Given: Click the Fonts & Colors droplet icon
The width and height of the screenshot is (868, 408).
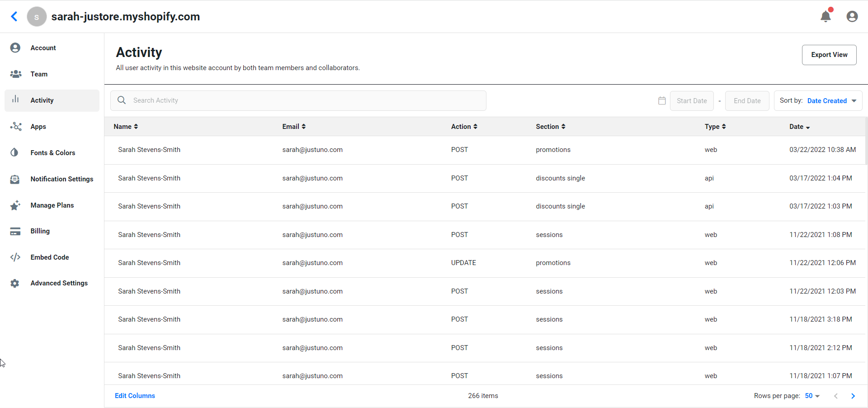Looking at the screenshot, I should tap(15, 152).
